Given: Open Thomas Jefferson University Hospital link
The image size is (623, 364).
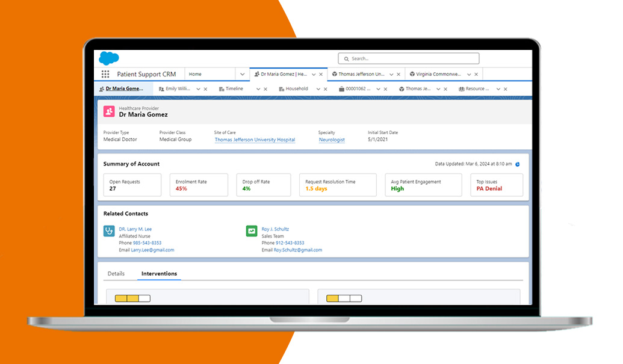Looking at the screenshot, I should pos(255,140).
